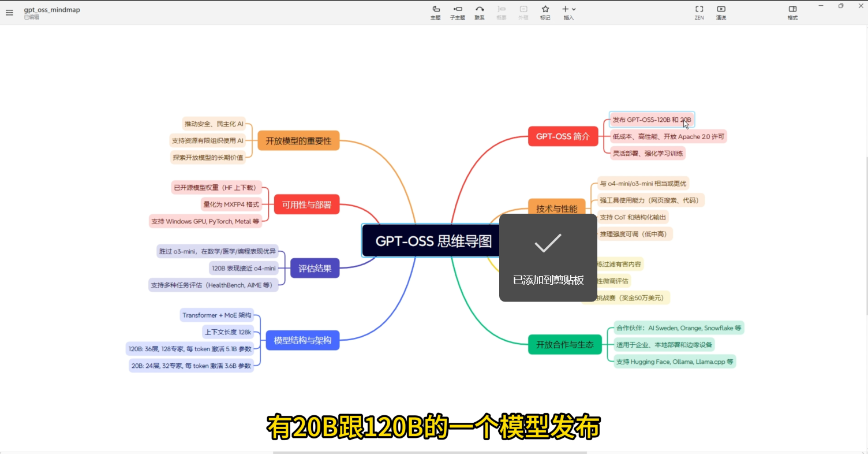The width and height of the screenshot is (868, 454).
Task: Click subtopic 推动安全、民主化 AI
Action: (x=214, y=124)
